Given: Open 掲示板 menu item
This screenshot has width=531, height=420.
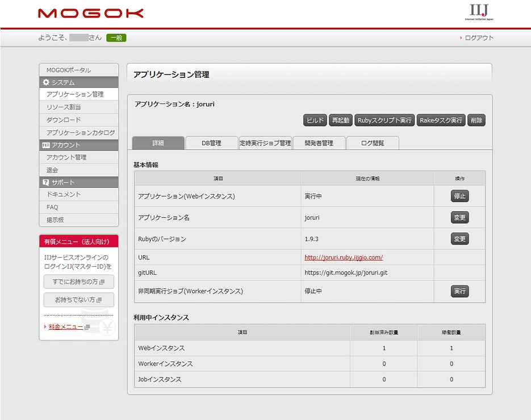Looking at the screenshot, I should click(79, 220).
